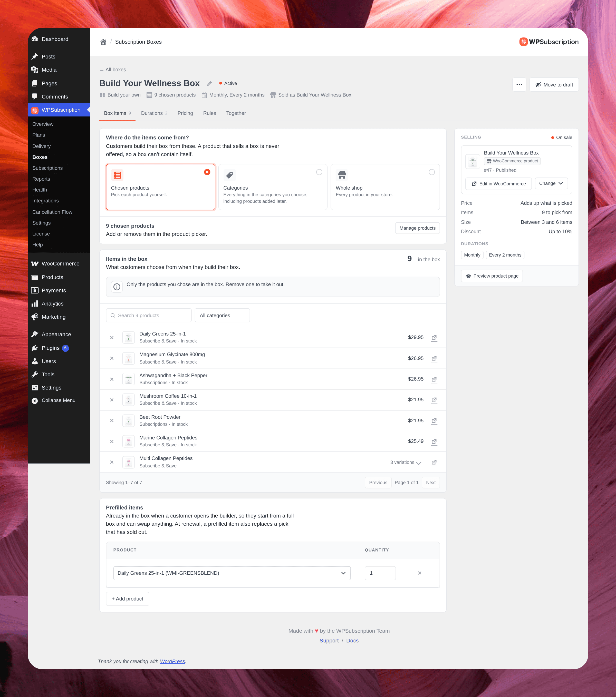This screenshot has height=697, width=616.
Task: Focus the Search 9 products field
Action: tap(149, 316)
